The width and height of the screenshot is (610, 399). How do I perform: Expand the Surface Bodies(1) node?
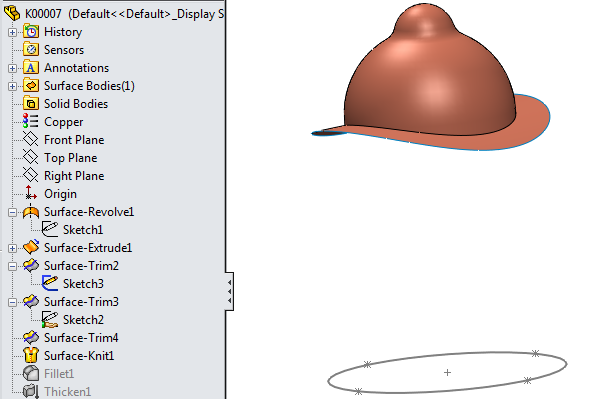(x=12, y=86)
